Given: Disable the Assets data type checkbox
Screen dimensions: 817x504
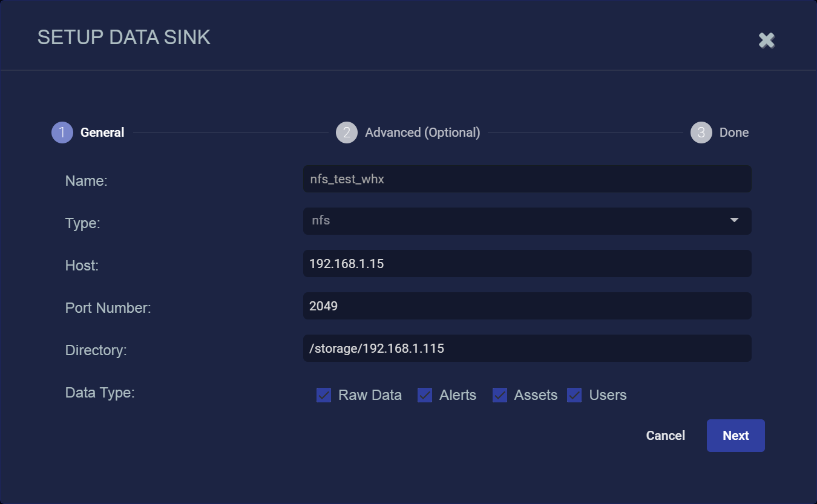Looking at the screenshot, I should [500, 395].
